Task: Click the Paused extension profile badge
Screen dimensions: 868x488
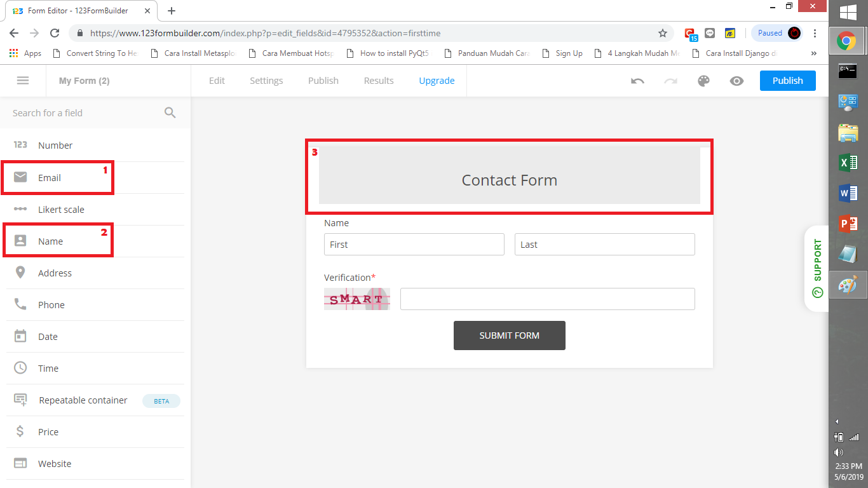Action: click(x=776, y=32)
